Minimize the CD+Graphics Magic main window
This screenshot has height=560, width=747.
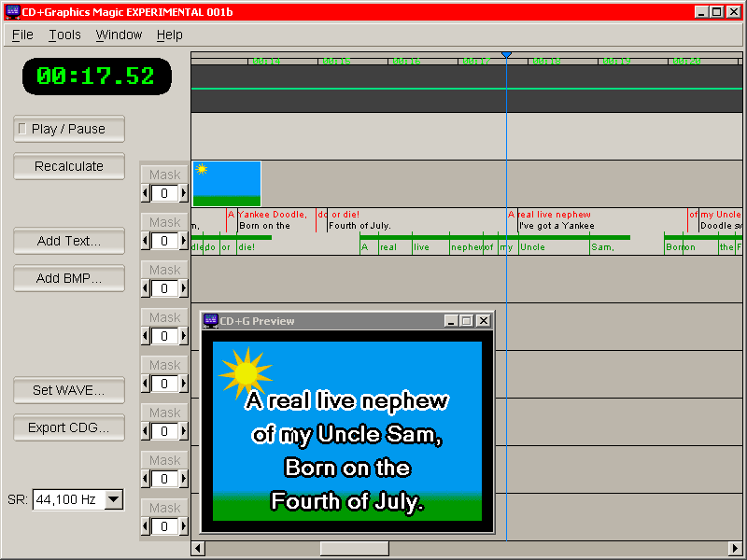(701, 12)
